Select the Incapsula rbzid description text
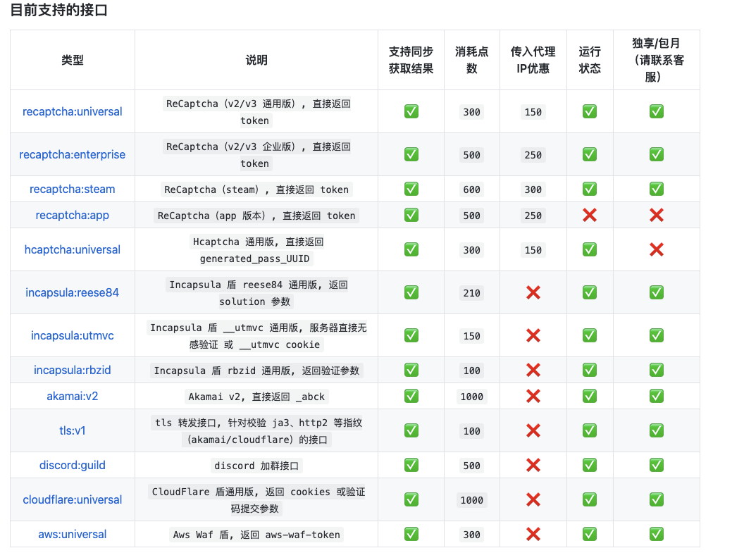Viewport: 744px width, 560px height. (256, 371)
